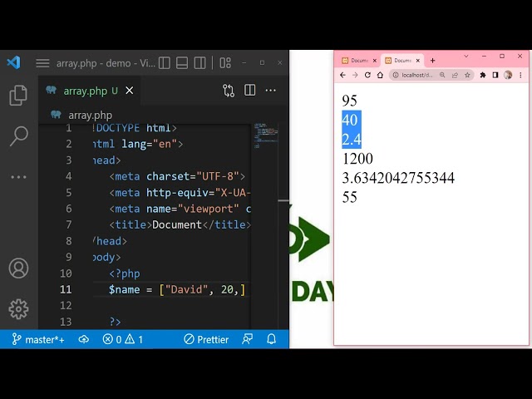Open the Extensions puzzle icon
The image size is (532, 399).
(x=483, y=75)
